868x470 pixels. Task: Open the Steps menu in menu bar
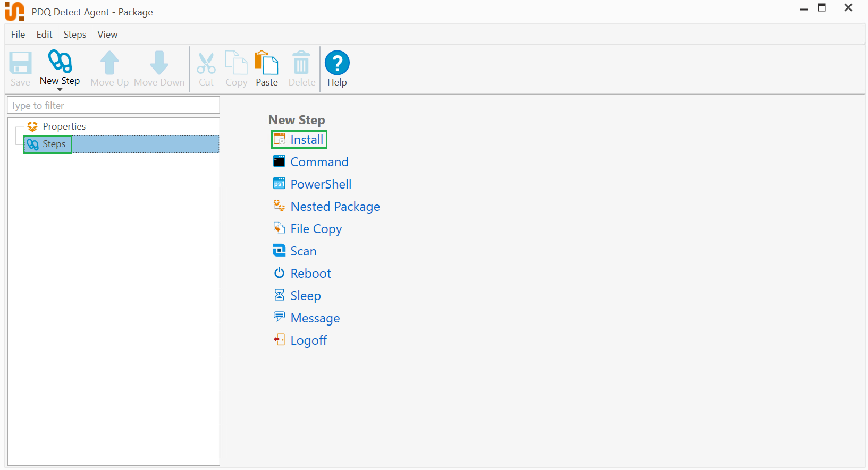[74, 35]
